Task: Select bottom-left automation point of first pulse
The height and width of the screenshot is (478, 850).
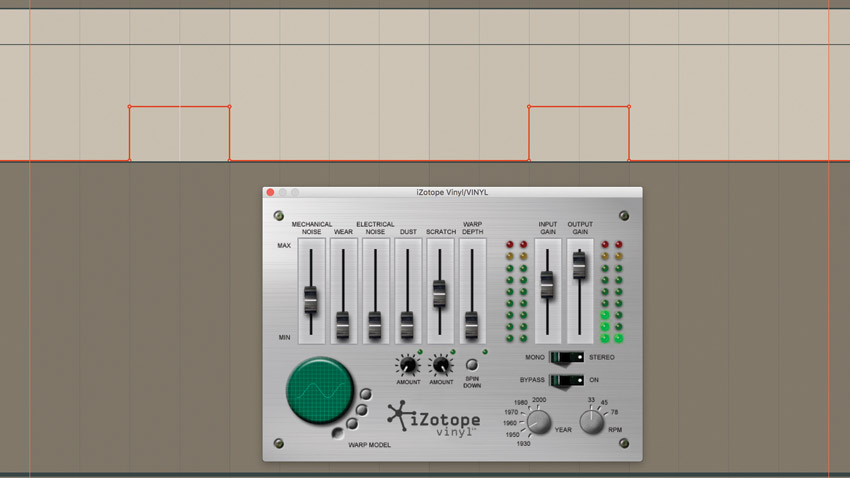Action: (x=130, y=160)
